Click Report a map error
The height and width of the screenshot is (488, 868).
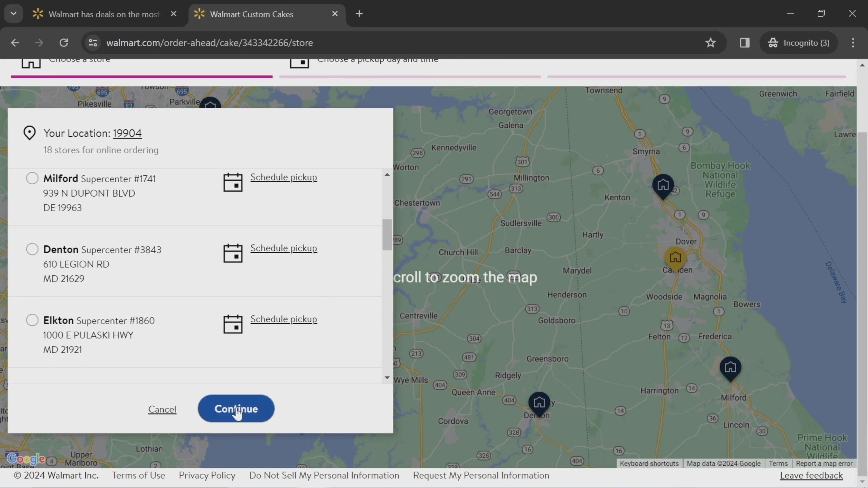824,463
